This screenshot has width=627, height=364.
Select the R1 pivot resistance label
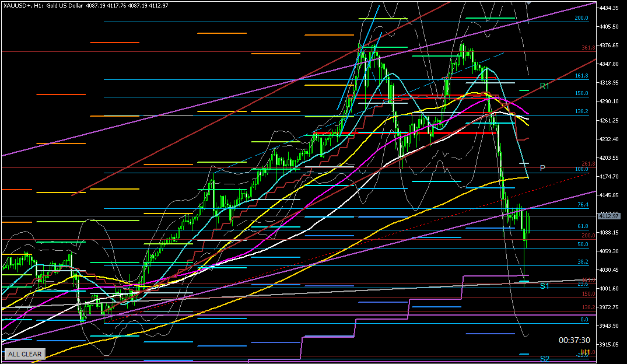[544, 86]
